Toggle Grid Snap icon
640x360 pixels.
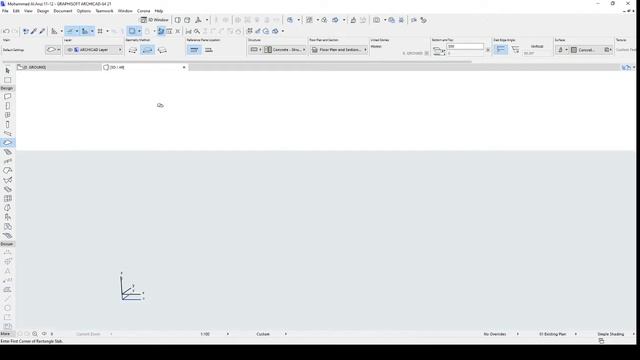pyautogui.click(x=100, y=31)
